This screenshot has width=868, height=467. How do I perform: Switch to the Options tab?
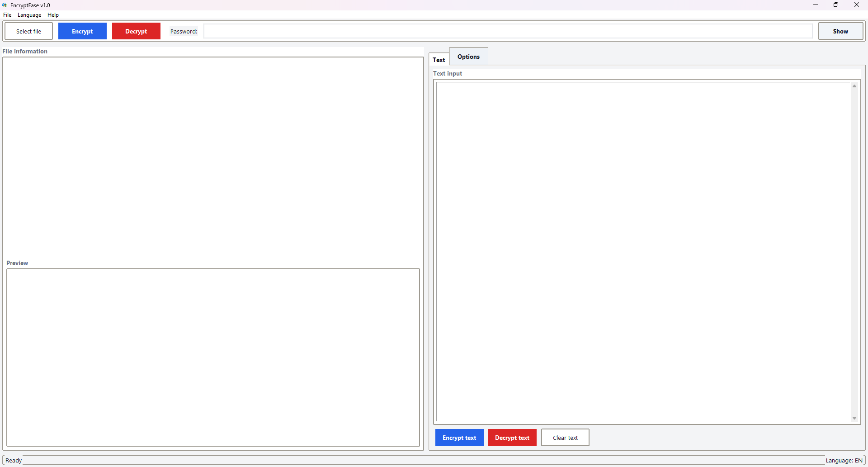pos(468,56)
